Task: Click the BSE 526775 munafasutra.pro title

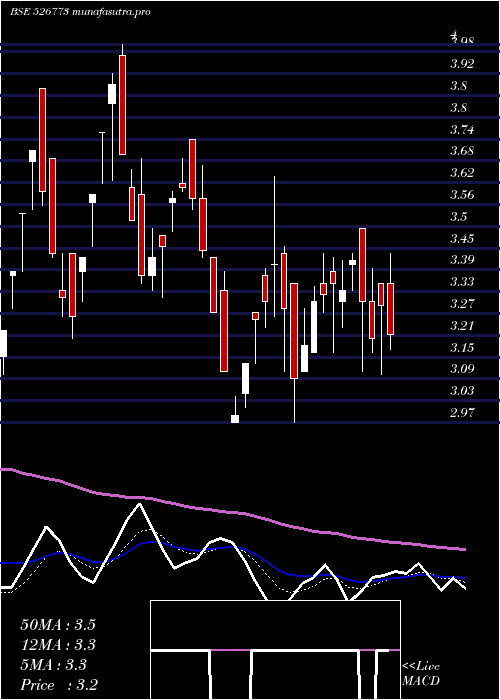Action: [x=80, y=12]
